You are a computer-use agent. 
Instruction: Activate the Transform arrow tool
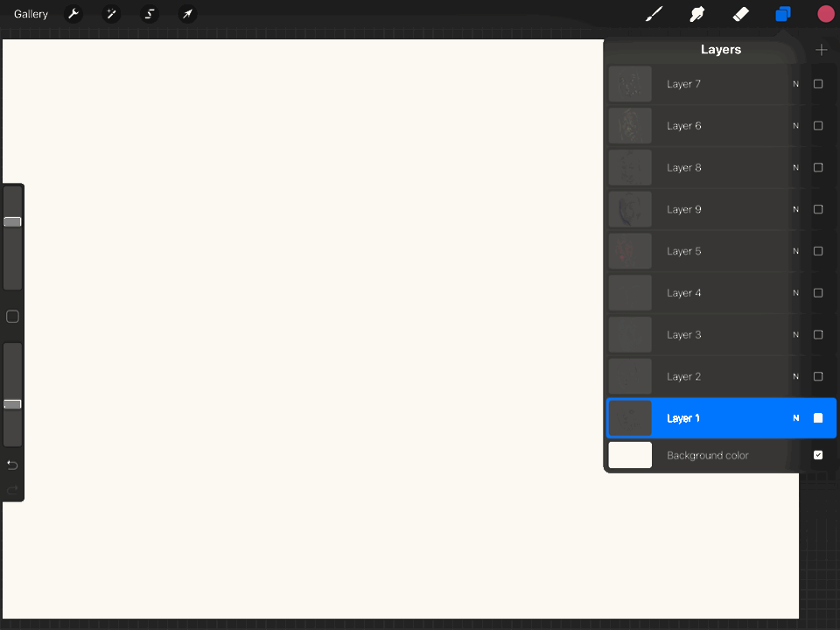(187, 14)
